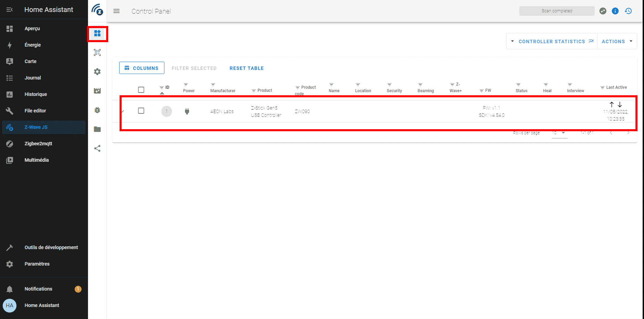Open filter icon of Product column

(254, 90)
